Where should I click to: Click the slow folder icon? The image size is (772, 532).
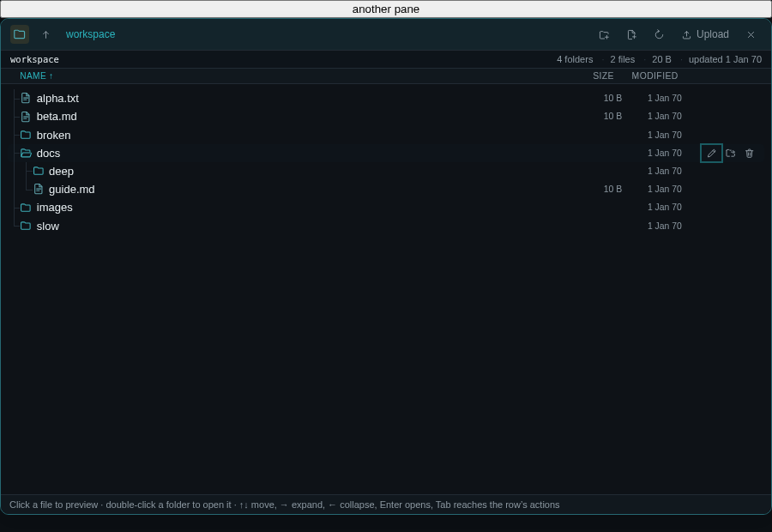pos(26,227)
